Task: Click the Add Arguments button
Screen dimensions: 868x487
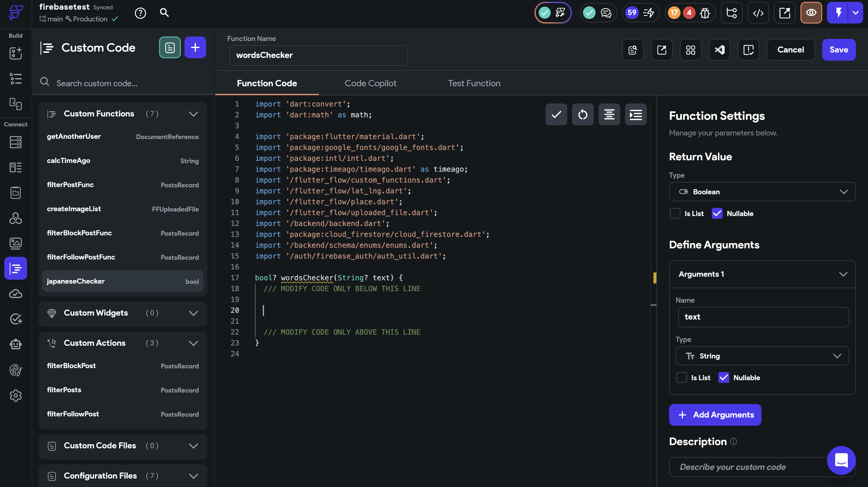Action: point(715,415)
